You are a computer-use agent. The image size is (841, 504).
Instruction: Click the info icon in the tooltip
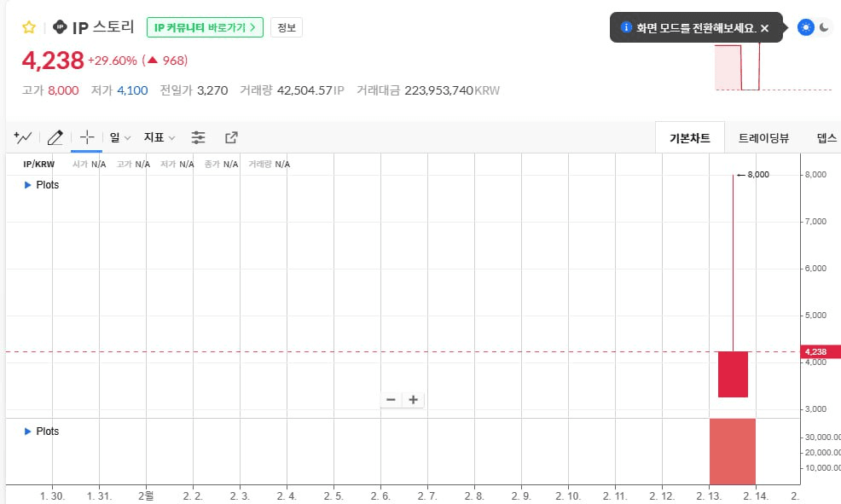coord(626,26)
